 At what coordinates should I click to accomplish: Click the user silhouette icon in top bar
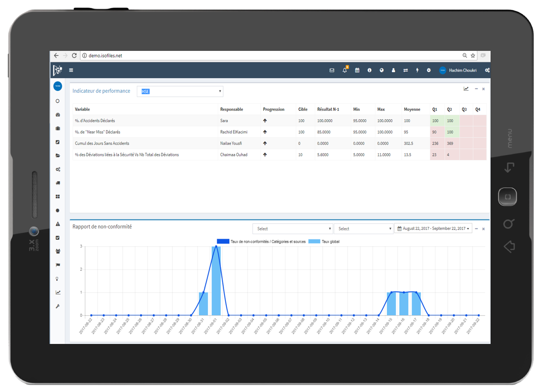pyautogui.click(x=393, y=70)
